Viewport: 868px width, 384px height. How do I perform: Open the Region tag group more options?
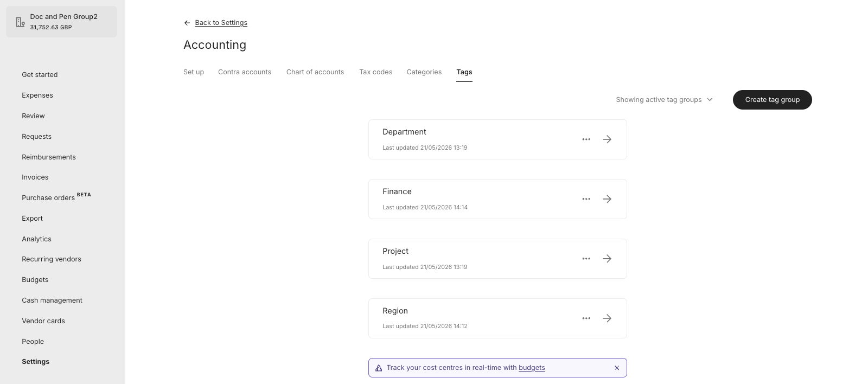586,318
